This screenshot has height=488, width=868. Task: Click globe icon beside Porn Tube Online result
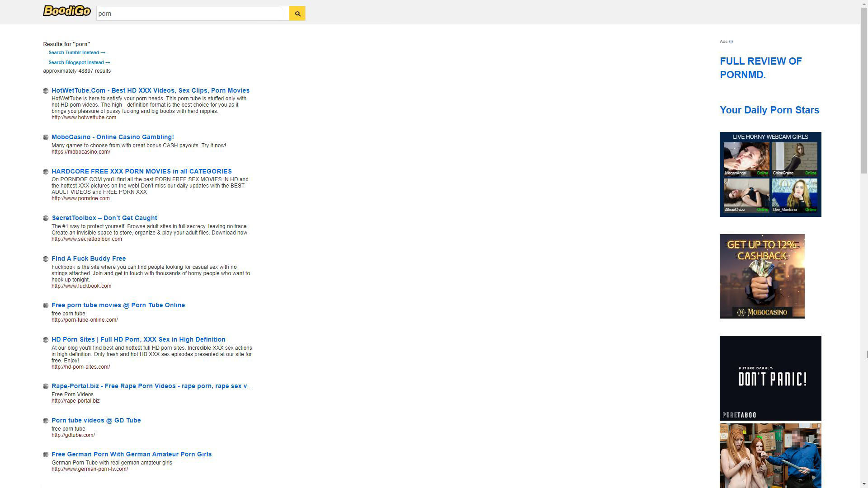(x=46, y=305)
